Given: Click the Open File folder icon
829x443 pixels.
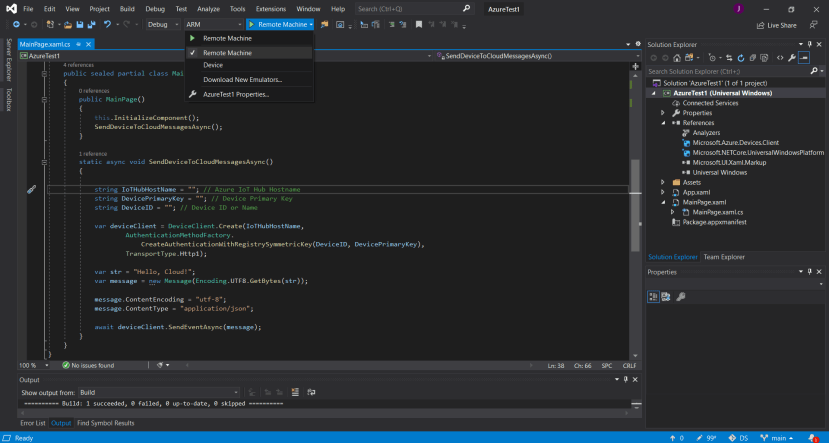Looking at the screenshot, I should tap(68, 24).
